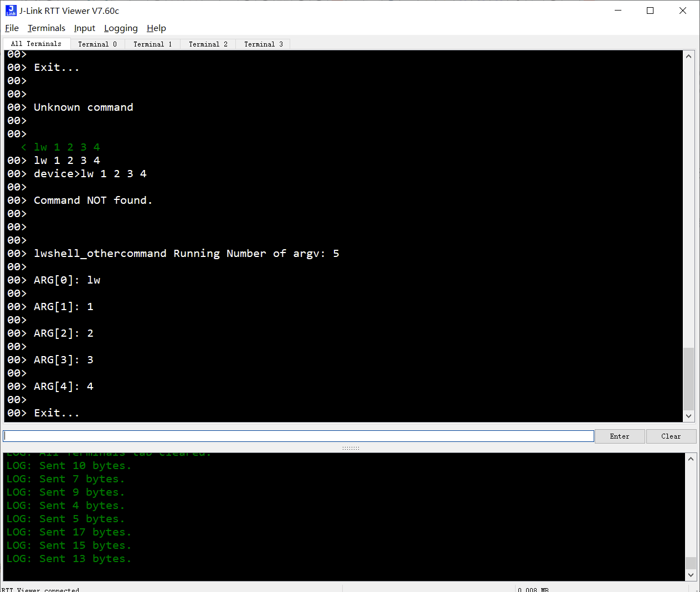Screen dimensions: 700x592
Task: Click the '0.008 MB' status bar value
Action: tap(533, 589)
